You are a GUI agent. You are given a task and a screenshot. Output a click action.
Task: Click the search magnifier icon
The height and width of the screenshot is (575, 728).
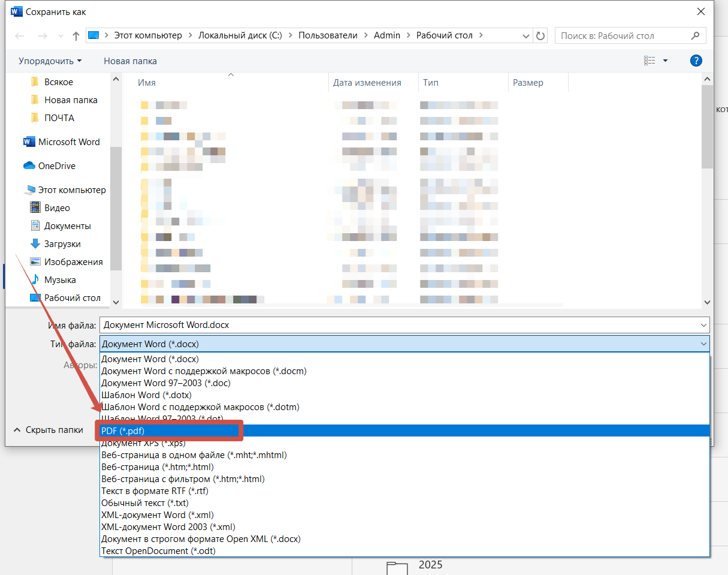click(695, 36)
